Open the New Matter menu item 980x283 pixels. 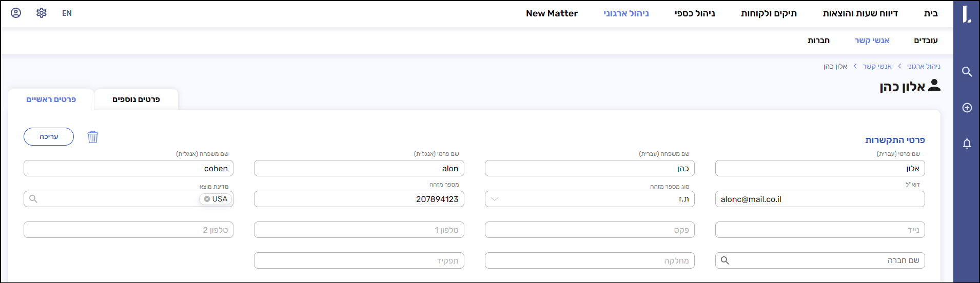pos(552,13)
